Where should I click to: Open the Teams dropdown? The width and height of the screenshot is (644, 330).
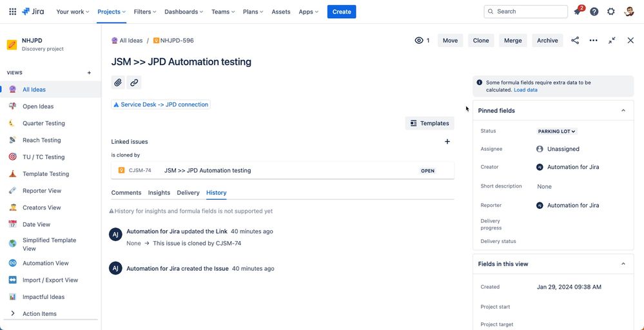[x=223, y=12]
